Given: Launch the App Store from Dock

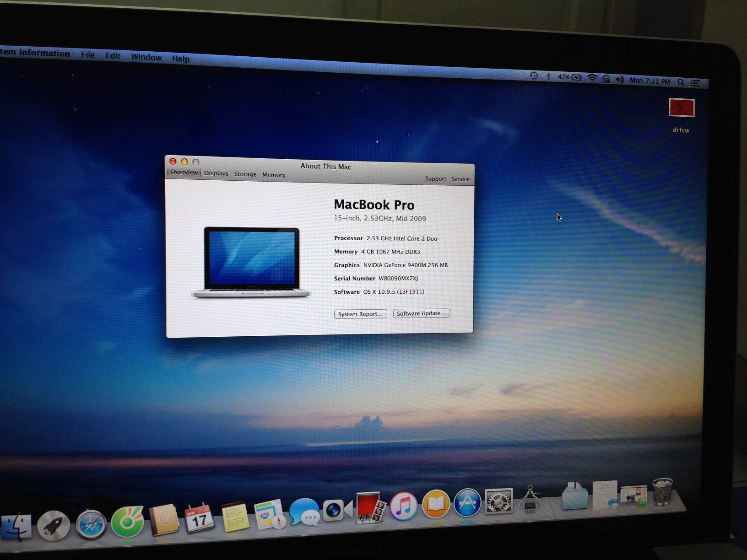Looking at the screenshot, I should 467,502.
